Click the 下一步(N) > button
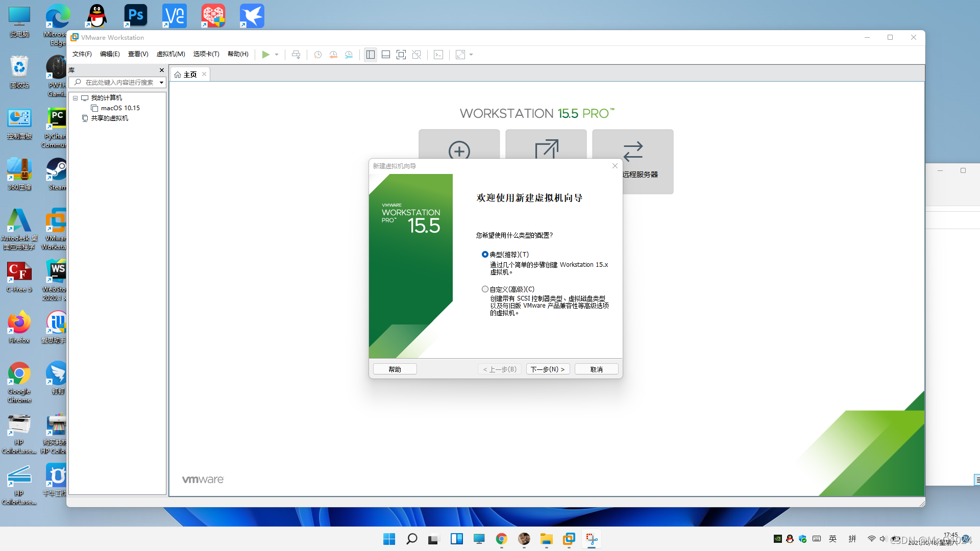 (x=548, y=369)
